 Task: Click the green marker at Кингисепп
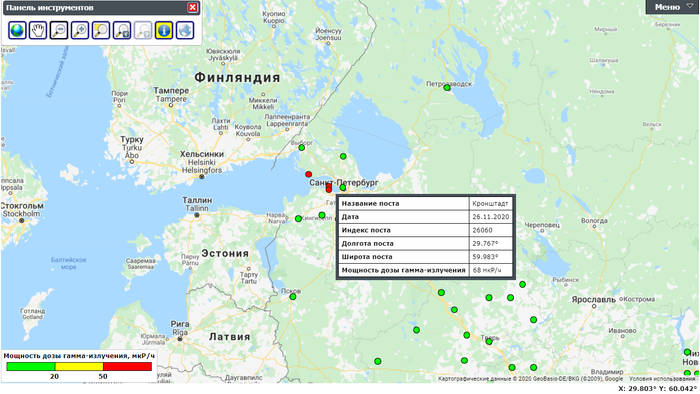click(x=298, y=219)
